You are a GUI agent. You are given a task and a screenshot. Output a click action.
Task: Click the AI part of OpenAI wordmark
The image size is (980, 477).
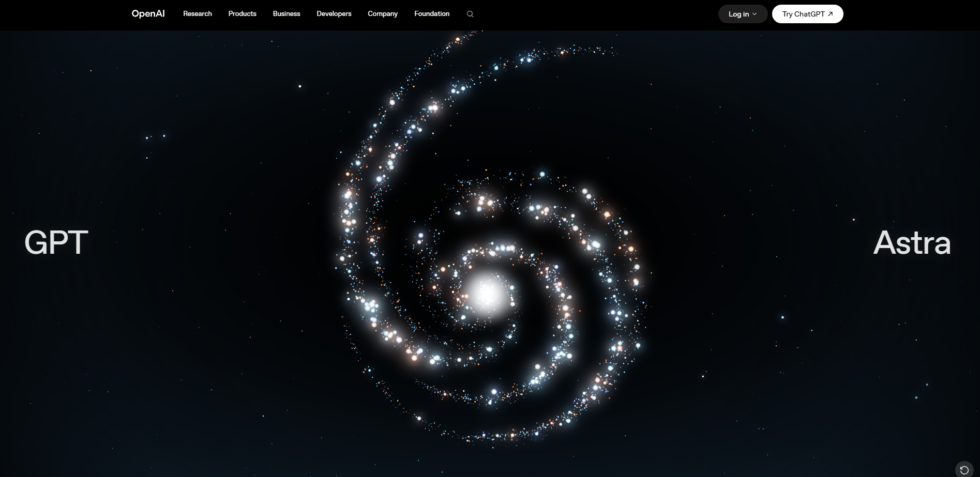(159, 13)
